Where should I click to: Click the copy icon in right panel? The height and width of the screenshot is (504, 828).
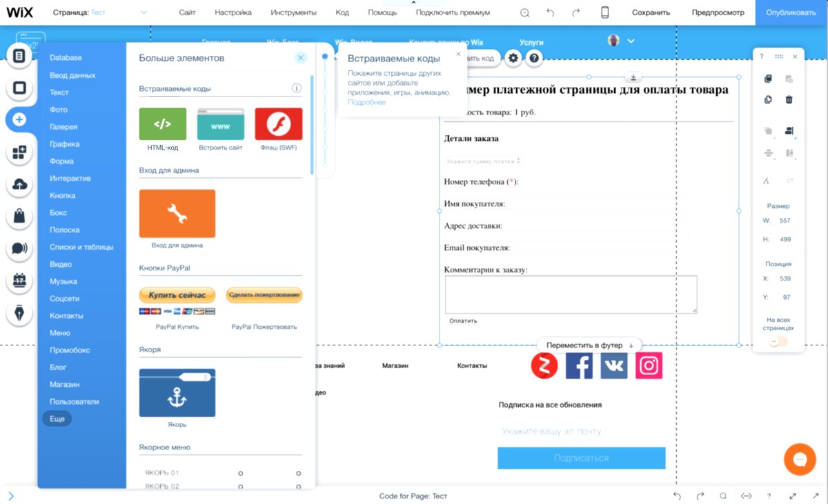(767, 78)
